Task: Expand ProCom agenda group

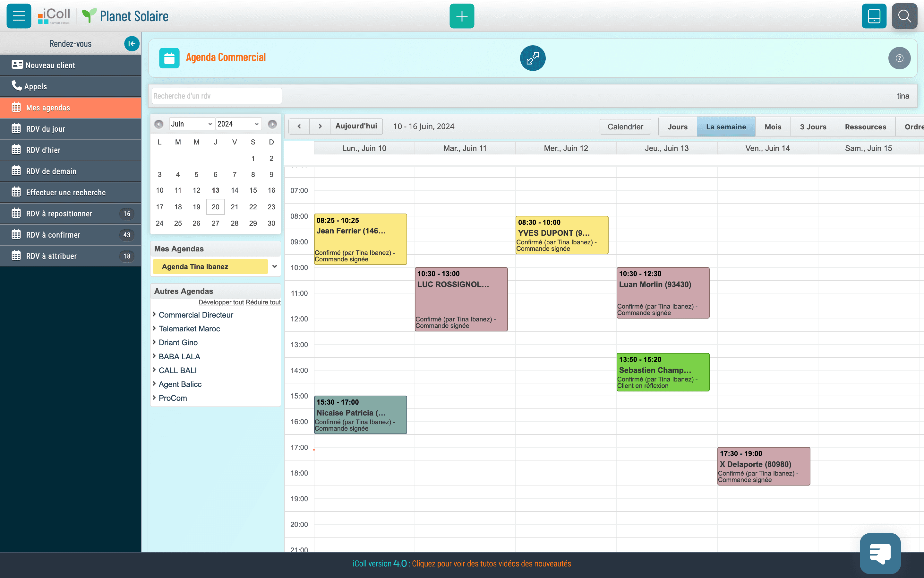Action: pyautogui.click(x=154, y=398)
